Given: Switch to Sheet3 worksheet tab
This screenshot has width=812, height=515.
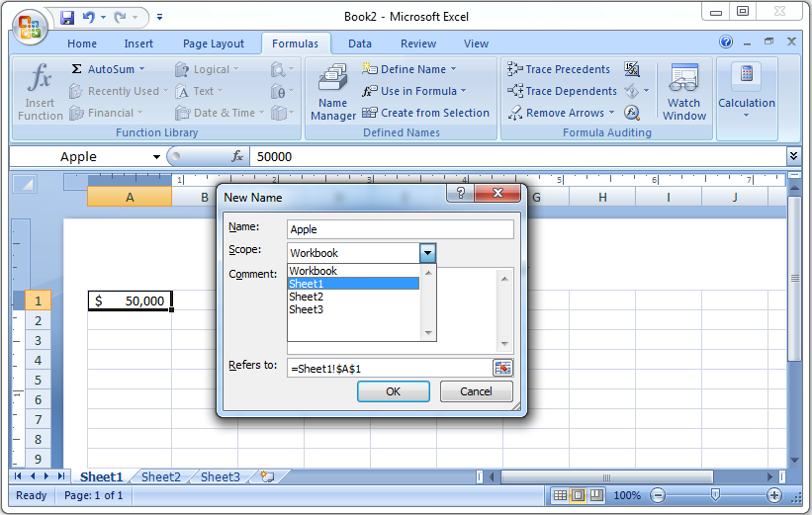Looking at the screenshot, I should coord(221,476).
